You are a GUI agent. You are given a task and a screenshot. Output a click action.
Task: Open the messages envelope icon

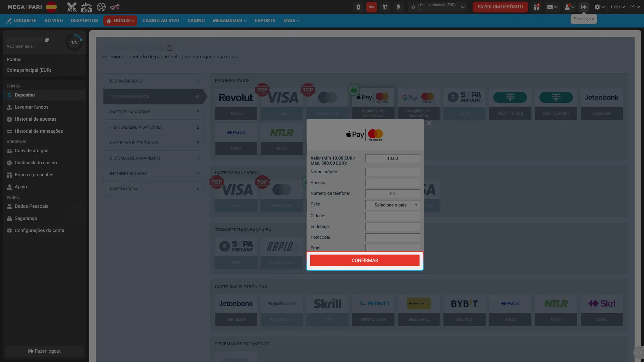552,7
